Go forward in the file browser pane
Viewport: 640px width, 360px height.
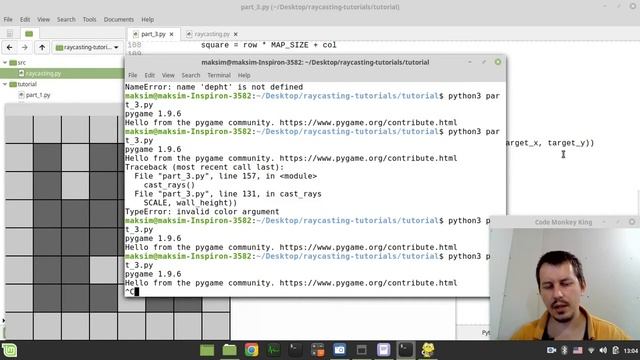point(25,47)
